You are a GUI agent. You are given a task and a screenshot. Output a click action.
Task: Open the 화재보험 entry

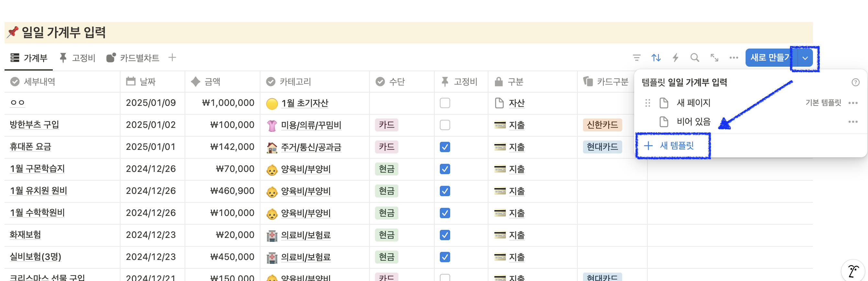[25, 234]
